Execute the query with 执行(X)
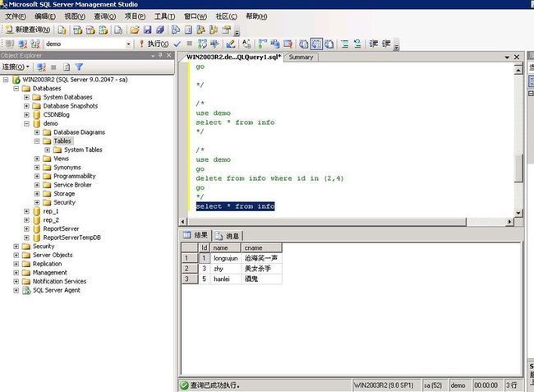The image size is (534, 392). click(x=154, y=44)
